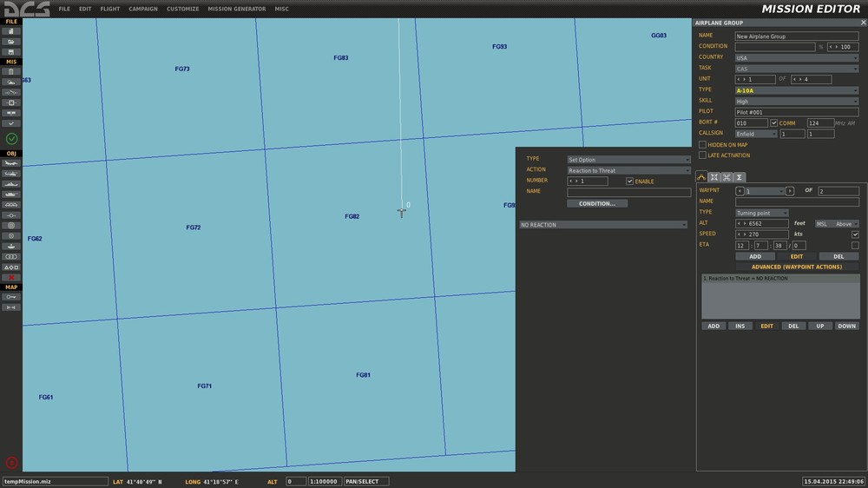Select the map ruler measurement tool
The image size is (868, 488).
pos(11,307)
